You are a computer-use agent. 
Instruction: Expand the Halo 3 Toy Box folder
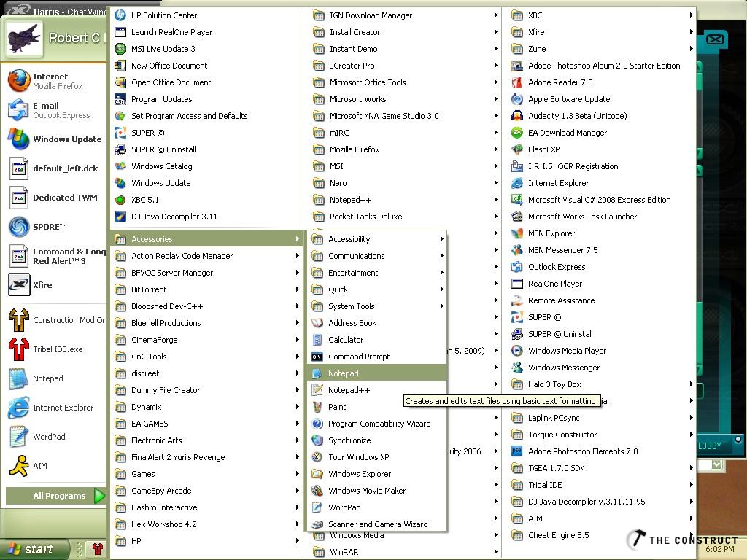[600, 384]
